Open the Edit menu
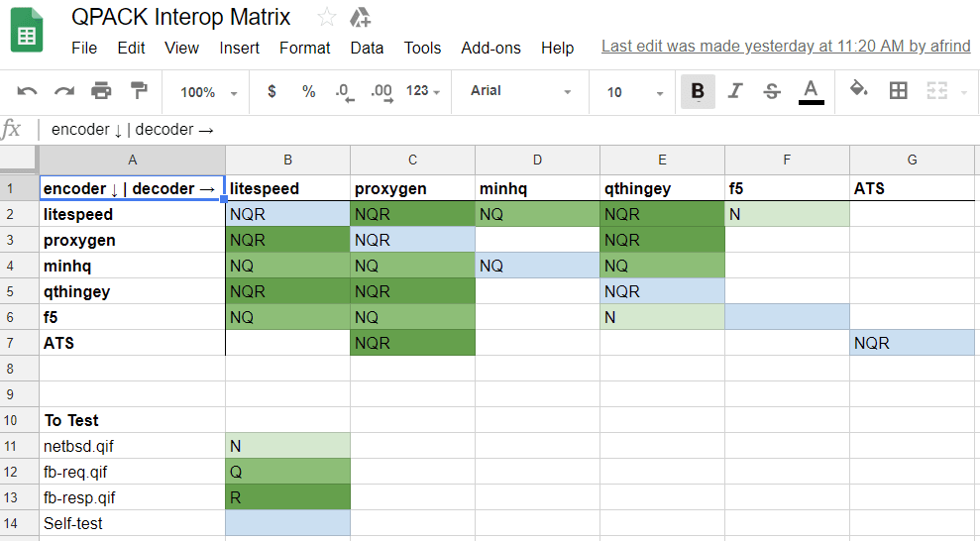 coord(131,49)
